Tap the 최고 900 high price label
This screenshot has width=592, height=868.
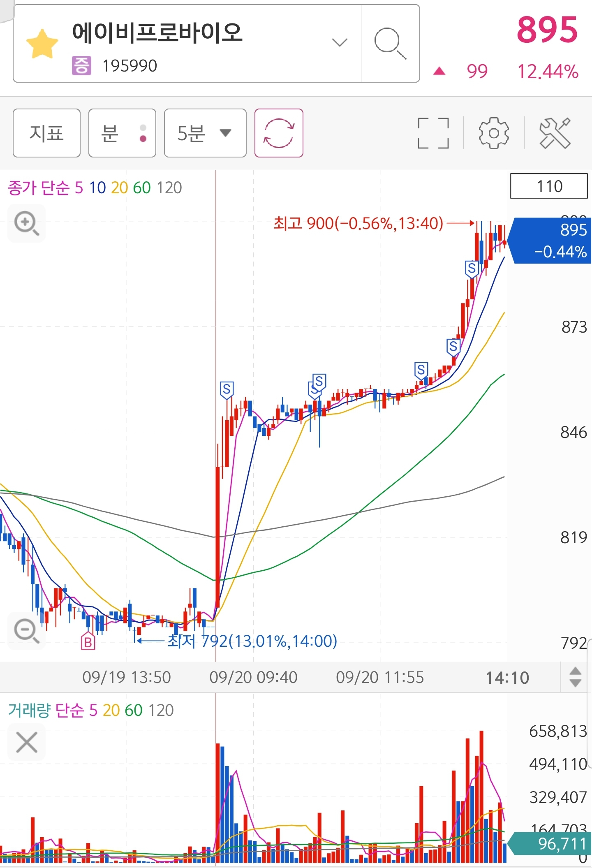(x=358, y=223)
